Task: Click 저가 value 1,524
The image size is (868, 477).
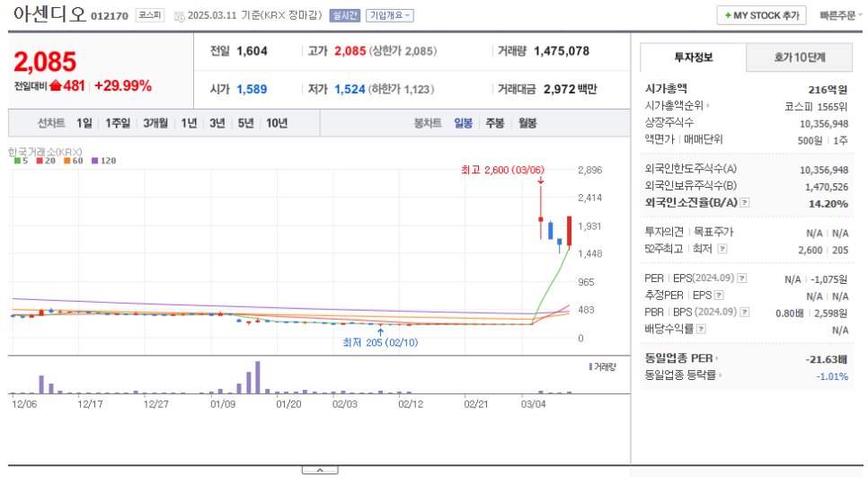Action: pos(350,89)
